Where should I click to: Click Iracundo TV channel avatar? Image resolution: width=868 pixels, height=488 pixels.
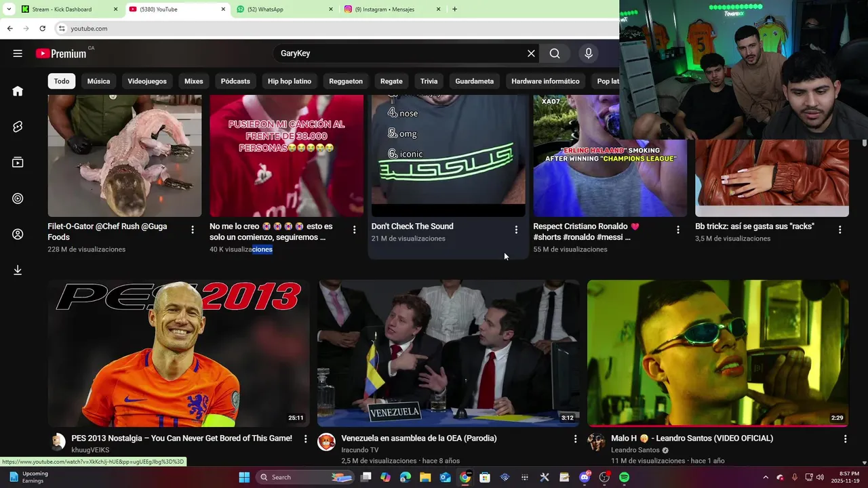pyautogui.click(x=327, y=442)
